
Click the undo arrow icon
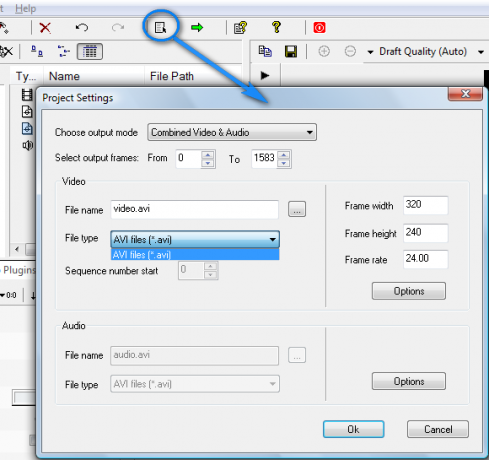pos(82,27)
